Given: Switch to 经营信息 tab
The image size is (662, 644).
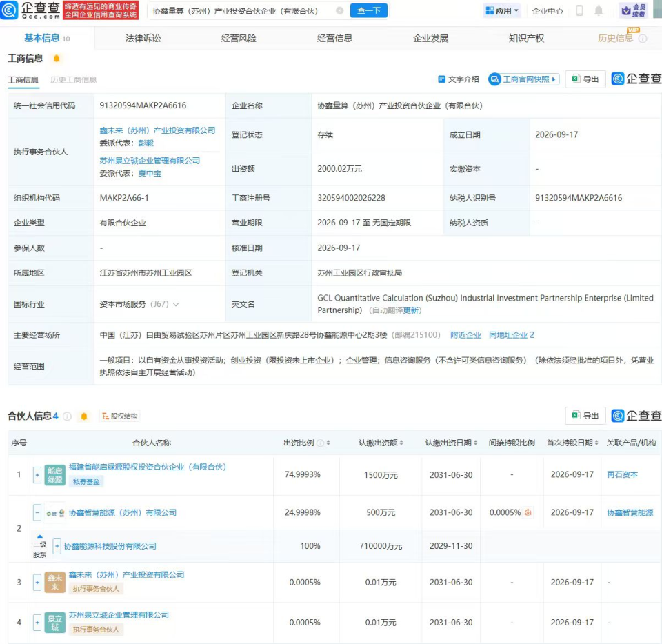Looking at the screenshot, I should [x=334, y=39].
